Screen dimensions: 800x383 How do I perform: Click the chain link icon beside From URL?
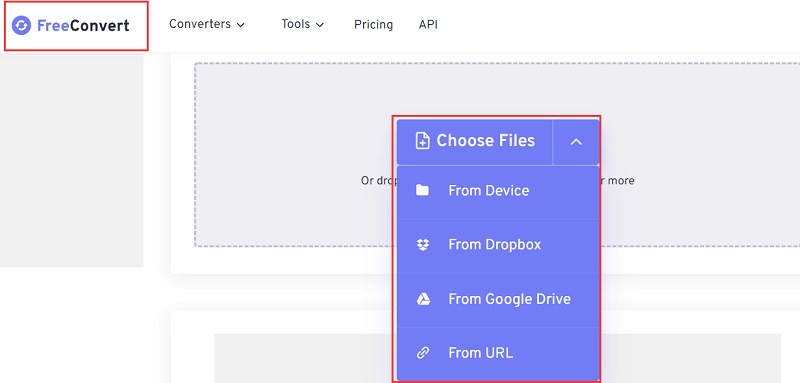(422, 353)
